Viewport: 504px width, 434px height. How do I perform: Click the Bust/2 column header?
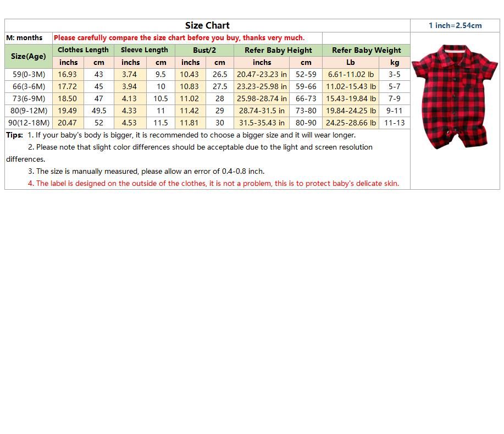[x=204, y=50]
